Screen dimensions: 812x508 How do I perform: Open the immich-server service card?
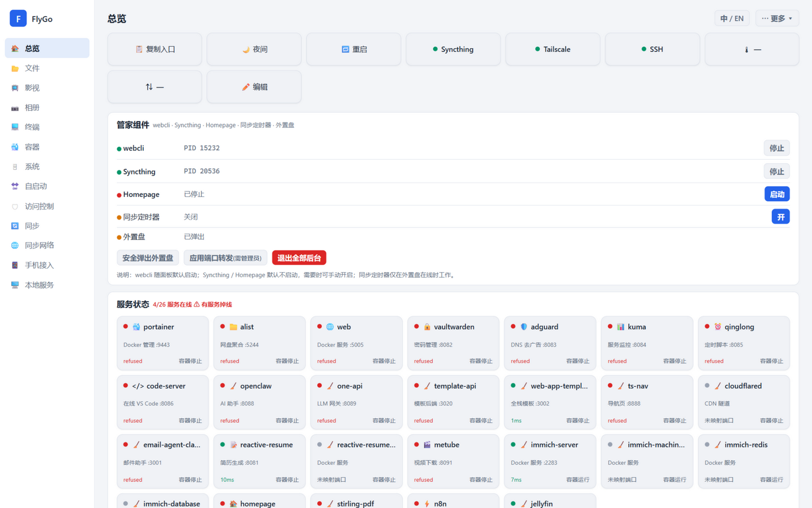[550, 461]
